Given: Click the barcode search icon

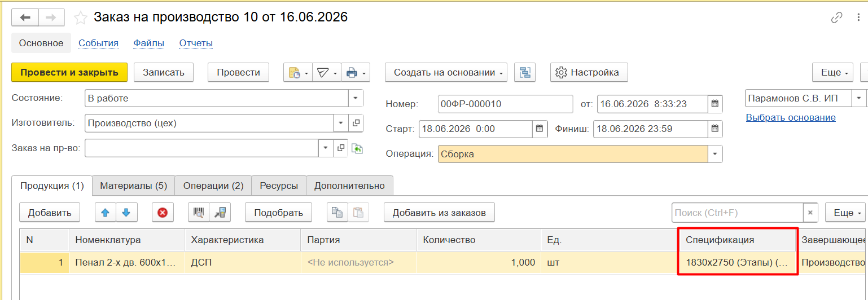Looking at the screenshot, I should point(199,213).
